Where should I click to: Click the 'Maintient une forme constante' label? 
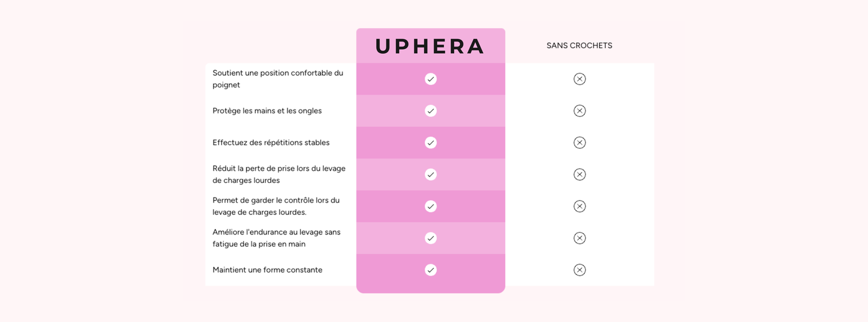267,270
